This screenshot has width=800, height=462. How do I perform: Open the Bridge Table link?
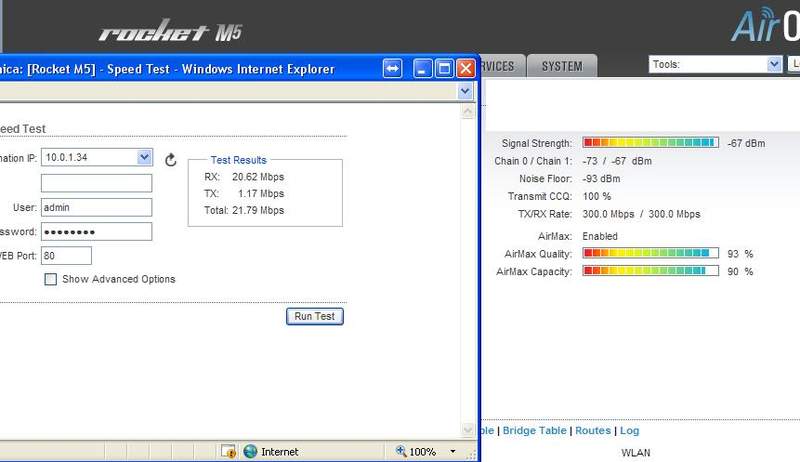click(534, 430)
